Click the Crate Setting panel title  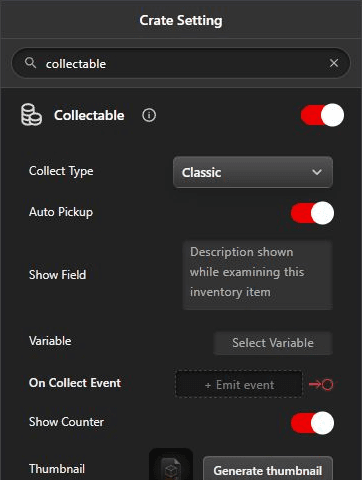[x=181, y=21]
